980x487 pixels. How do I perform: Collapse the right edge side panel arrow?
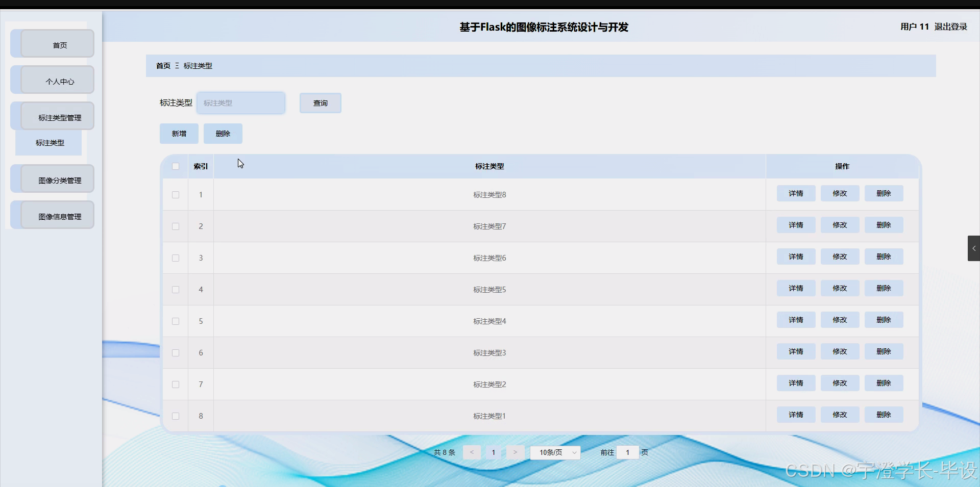pyautogui.click(x=974, y=248)
